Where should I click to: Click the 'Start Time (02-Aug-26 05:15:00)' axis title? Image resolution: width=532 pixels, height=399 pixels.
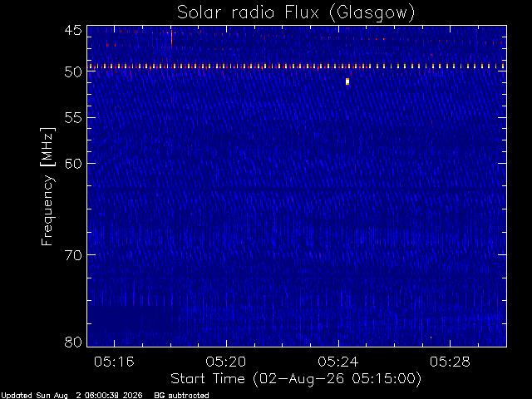coord(296,379)
